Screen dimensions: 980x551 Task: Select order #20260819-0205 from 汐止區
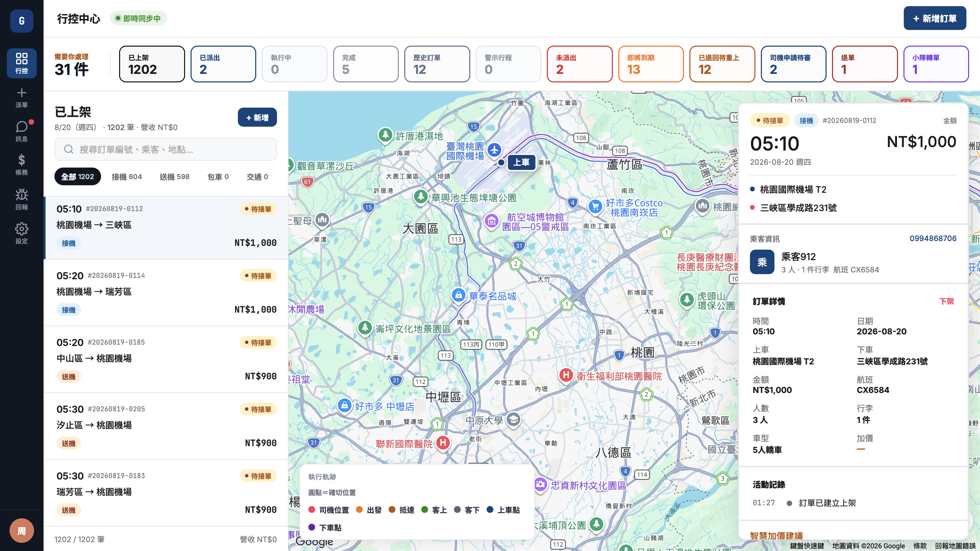click(x=166, y=426)
